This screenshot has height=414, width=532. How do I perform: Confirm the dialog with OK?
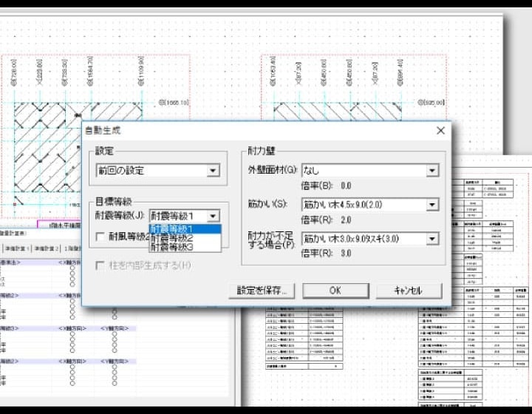tap(335, 290)
